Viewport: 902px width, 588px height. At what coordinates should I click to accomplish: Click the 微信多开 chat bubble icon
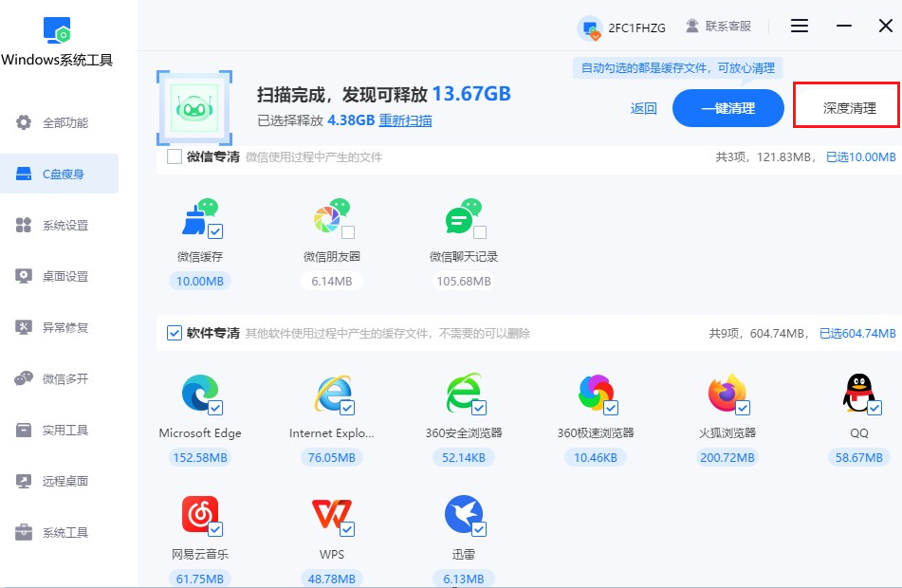24,378
